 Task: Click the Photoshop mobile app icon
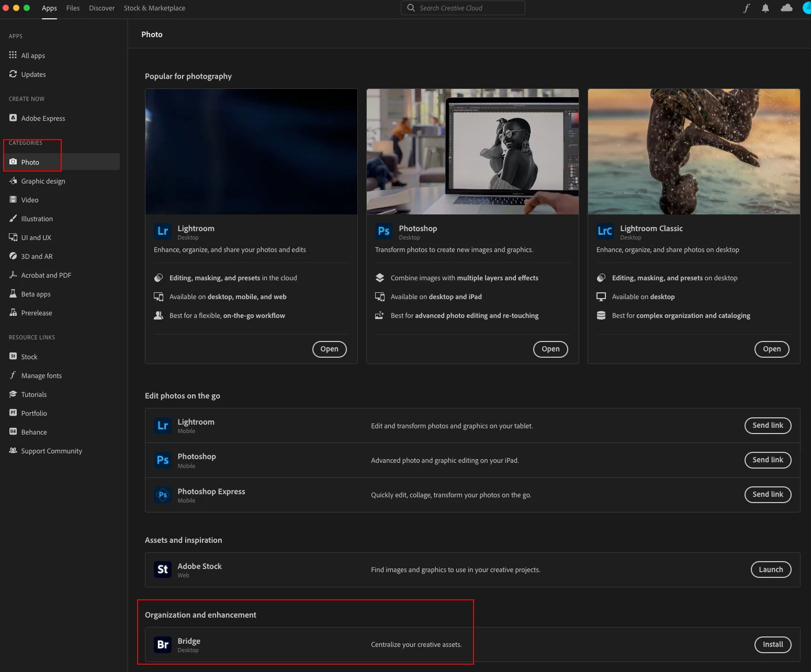(163, 460)
